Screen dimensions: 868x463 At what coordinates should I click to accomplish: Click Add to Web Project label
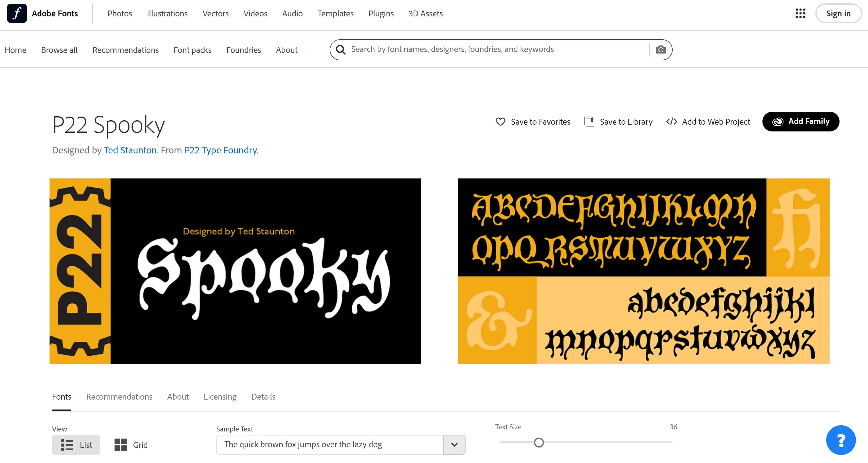(716, 122)
